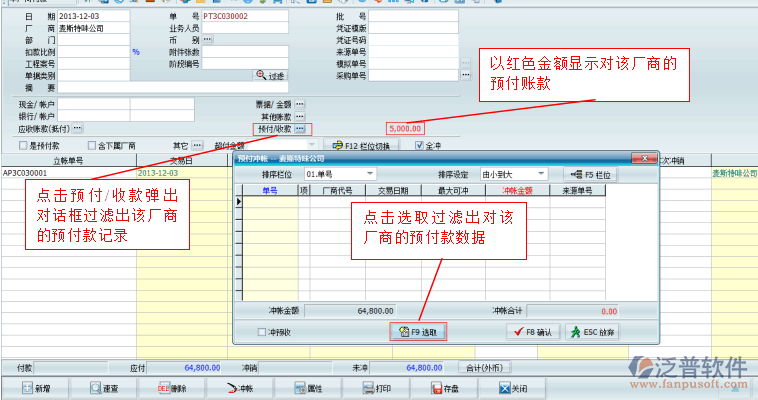Click the 来源单号 column header in dialog

577,191
